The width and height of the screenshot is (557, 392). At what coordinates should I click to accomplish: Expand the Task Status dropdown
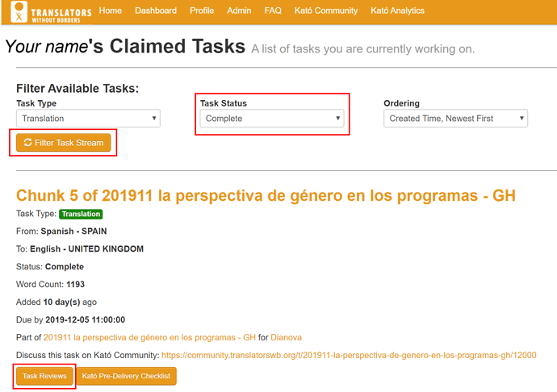pyautogui.click(x=272, y=119)
